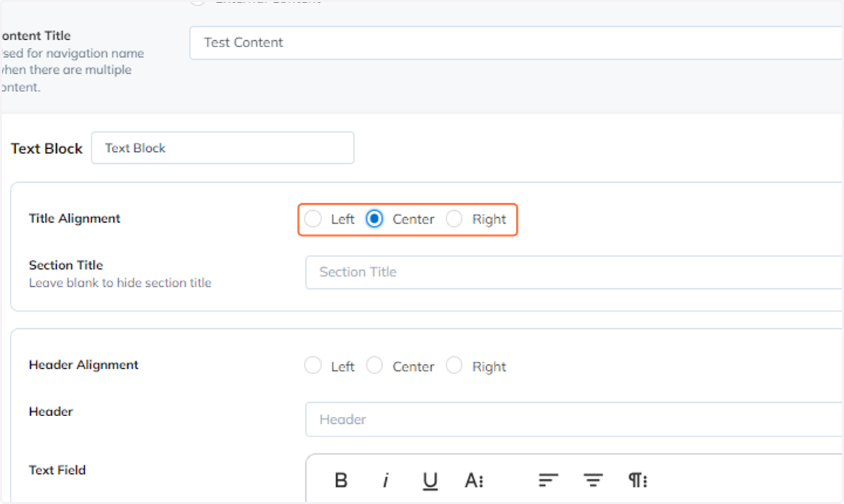Select Center for Title Alignment
844x504 pixels.
pos(375,219)
